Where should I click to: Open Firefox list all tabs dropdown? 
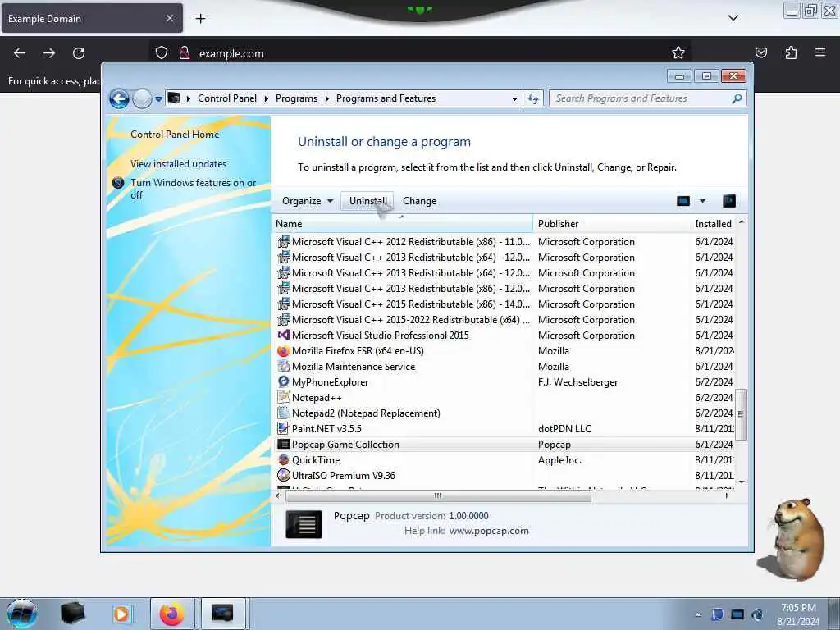(733, 18)
